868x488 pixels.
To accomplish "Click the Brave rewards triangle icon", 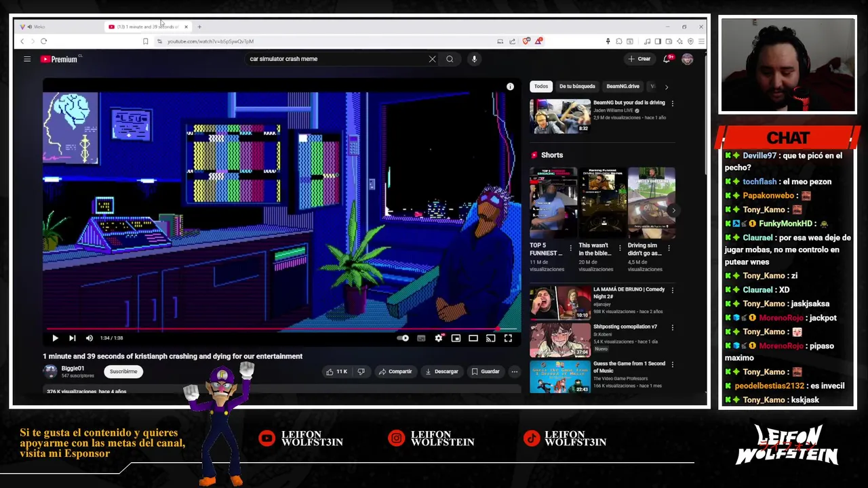I will point(538,41).
